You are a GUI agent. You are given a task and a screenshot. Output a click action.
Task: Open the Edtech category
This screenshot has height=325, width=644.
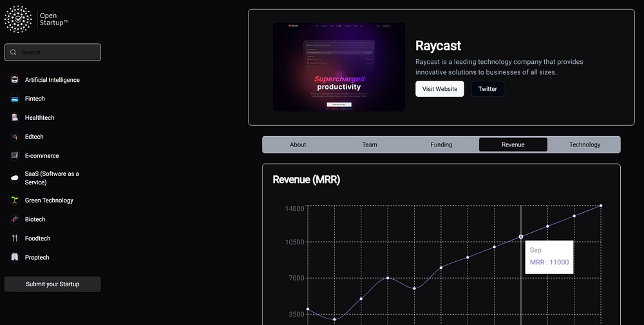(34, 137)
